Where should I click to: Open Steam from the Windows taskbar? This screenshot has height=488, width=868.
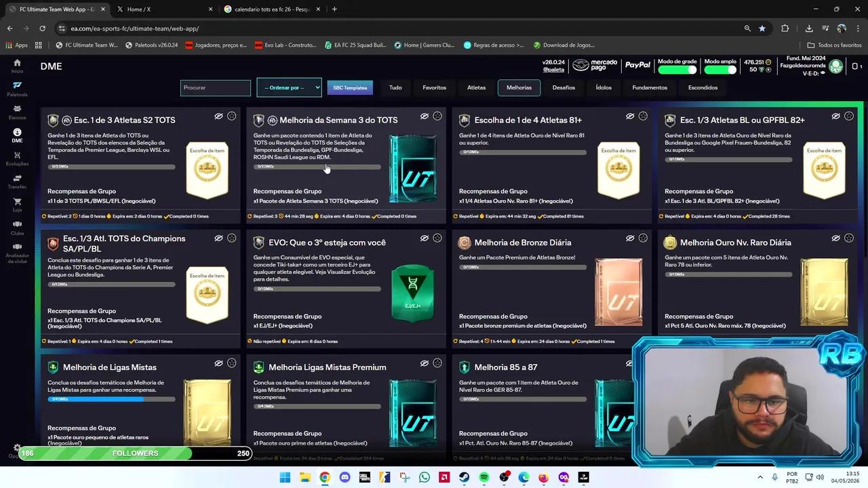[x=464, y=477]
